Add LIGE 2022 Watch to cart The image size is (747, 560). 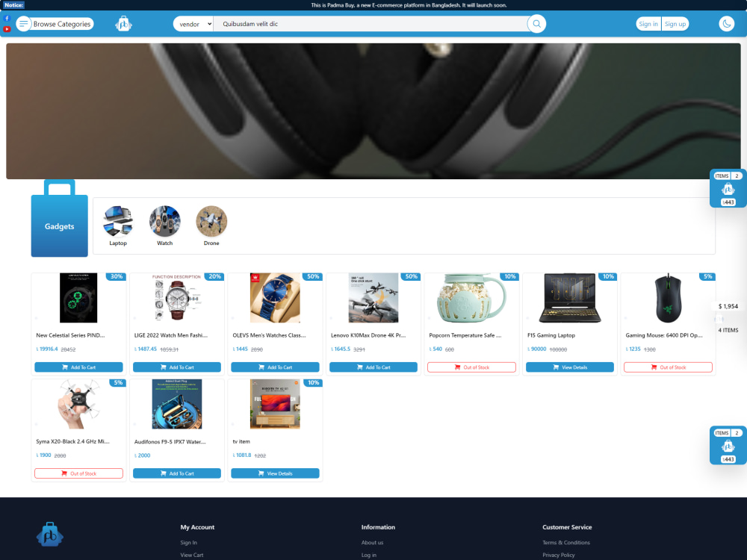tap(177, 367)
